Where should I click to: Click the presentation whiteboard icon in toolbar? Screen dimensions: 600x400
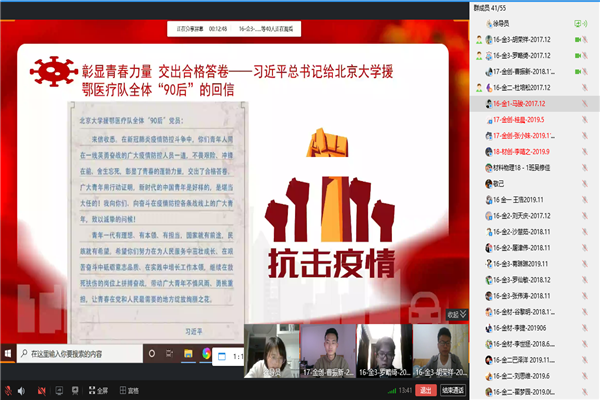pos(75,390)
